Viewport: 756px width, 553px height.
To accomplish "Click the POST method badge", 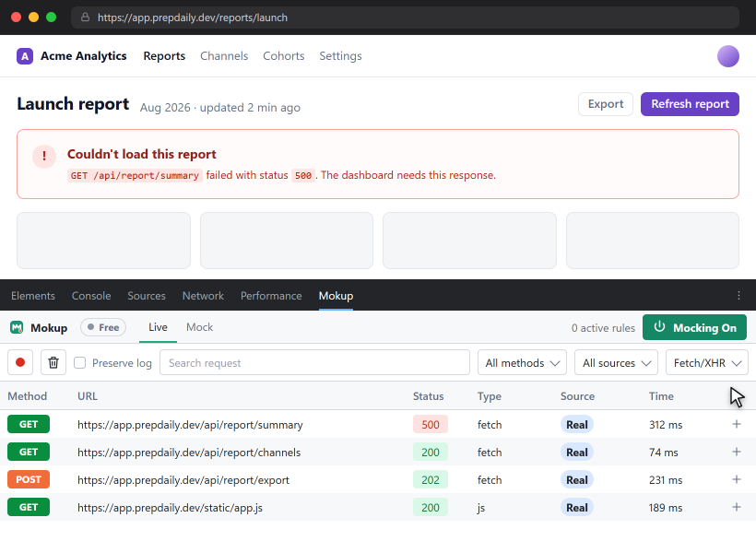I will (29, 479).
